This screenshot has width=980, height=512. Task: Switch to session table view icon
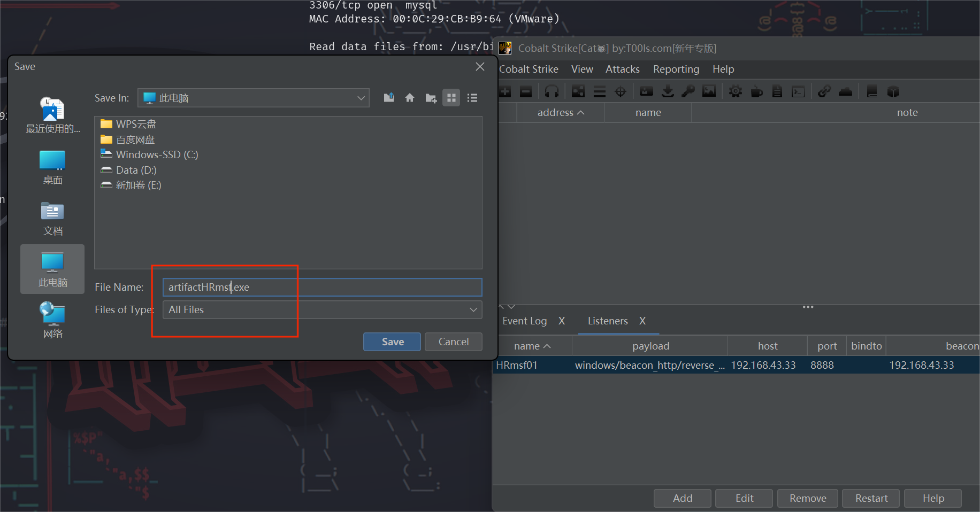click(x=600, y=91)
